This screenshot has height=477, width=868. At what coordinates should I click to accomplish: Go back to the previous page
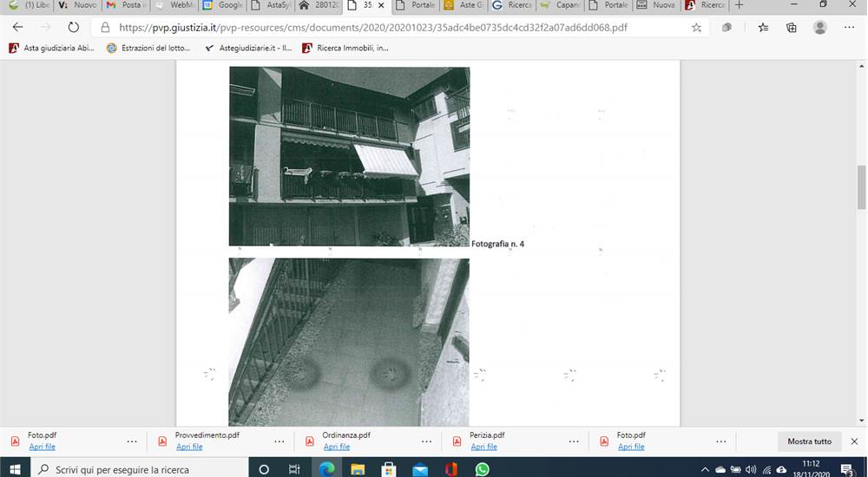point(17,27)
